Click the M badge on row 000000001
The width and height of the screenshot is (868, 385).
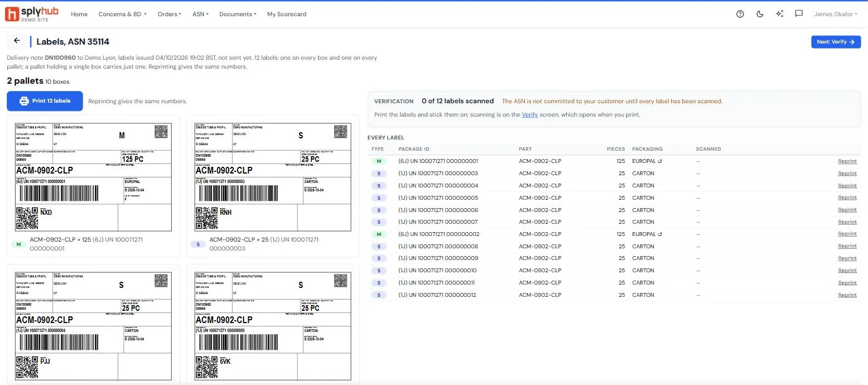(x=379, y=161)
